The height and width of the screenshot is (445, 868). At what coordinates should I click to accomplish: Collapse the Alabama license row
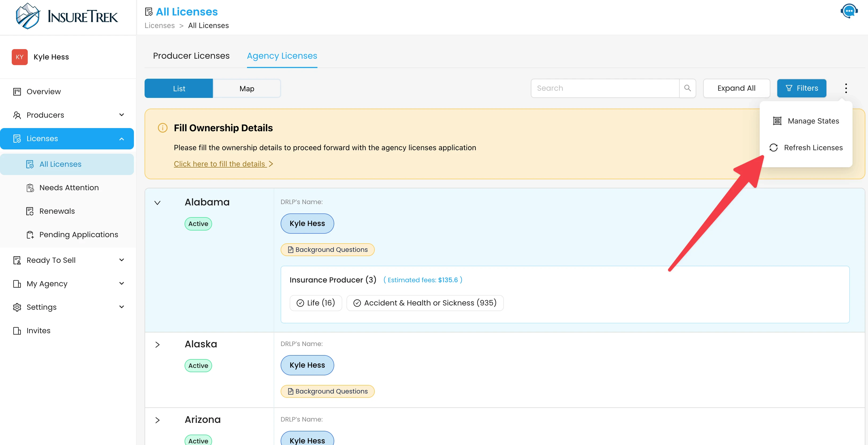click(x=157, y=203)
